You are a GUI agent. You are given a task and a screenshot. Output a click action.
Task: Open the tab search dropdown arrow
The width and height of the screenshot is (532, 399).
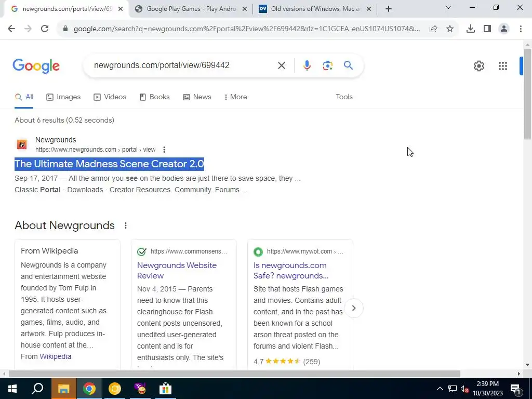tap(448, 7)
